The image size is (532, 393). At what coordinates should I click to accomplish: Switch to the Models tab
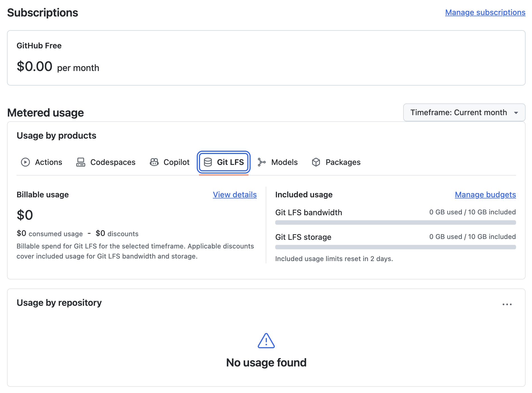tap(278, 162)
